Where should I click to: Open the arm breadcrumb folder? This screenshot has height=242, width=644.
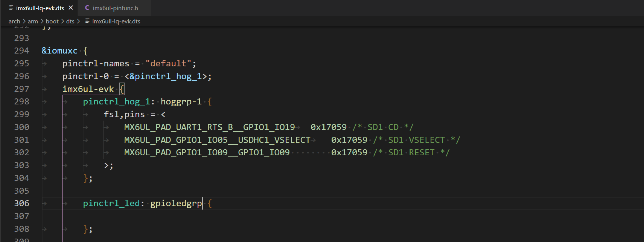tap(33, 21)
